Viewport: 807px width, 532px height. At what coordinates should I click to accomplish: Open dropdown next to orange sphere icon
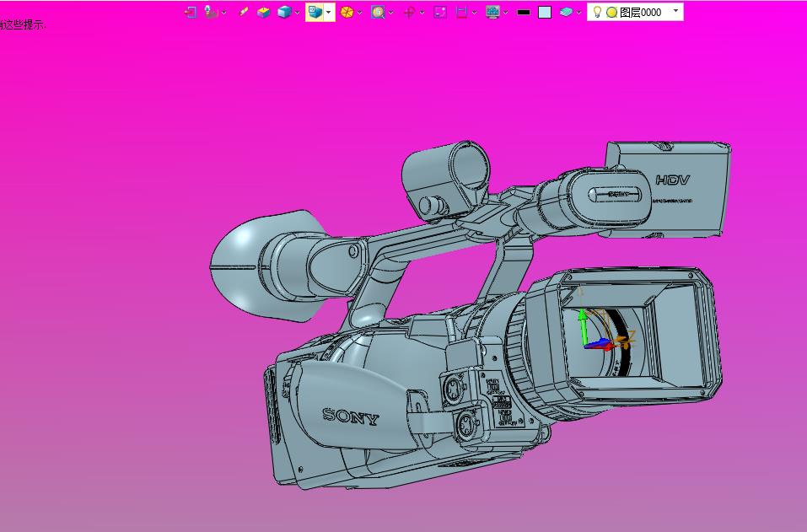pyautogui.click(x=359, y=13)
